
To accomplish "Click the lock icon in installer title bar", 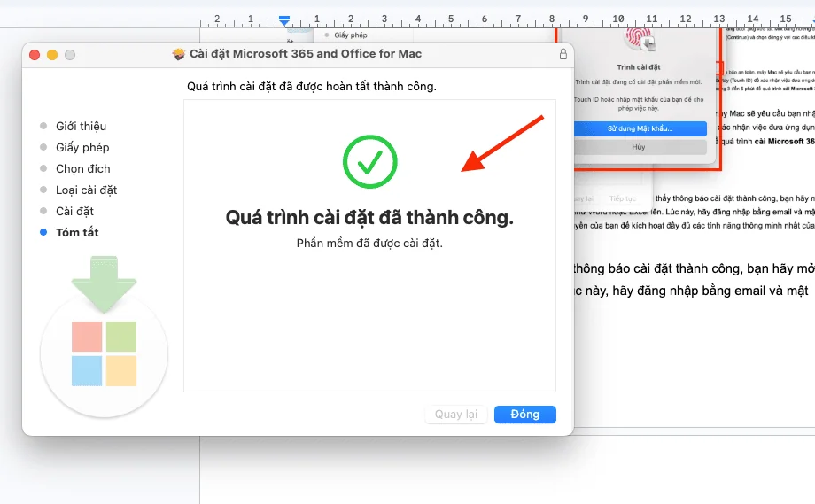I will pyautogui.click(x=563, y=54).
